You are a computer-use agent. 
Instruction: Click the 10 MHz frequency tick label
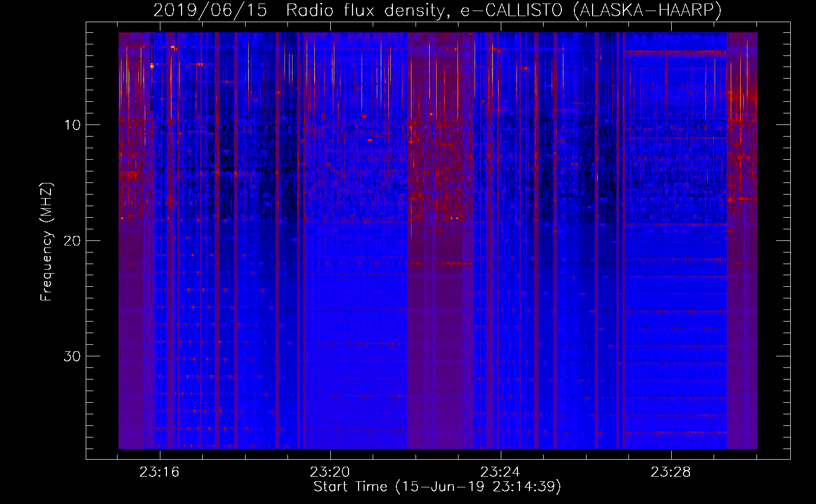(x=73, y=125)
